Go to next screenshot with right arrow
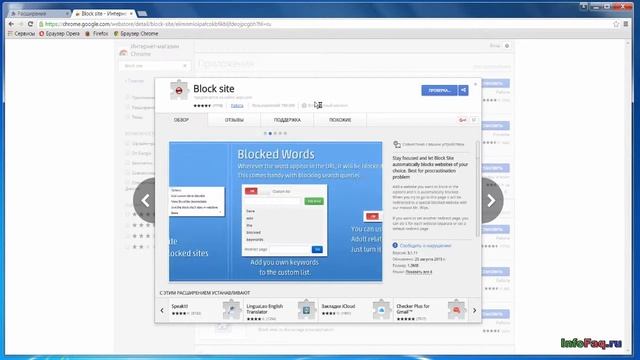The image size is (640, 360). click(491, 200)
